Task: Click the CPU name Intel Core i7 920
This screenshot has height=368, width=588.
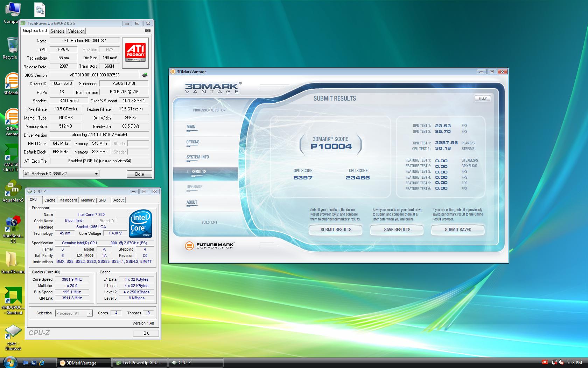Action: (91, 214)
